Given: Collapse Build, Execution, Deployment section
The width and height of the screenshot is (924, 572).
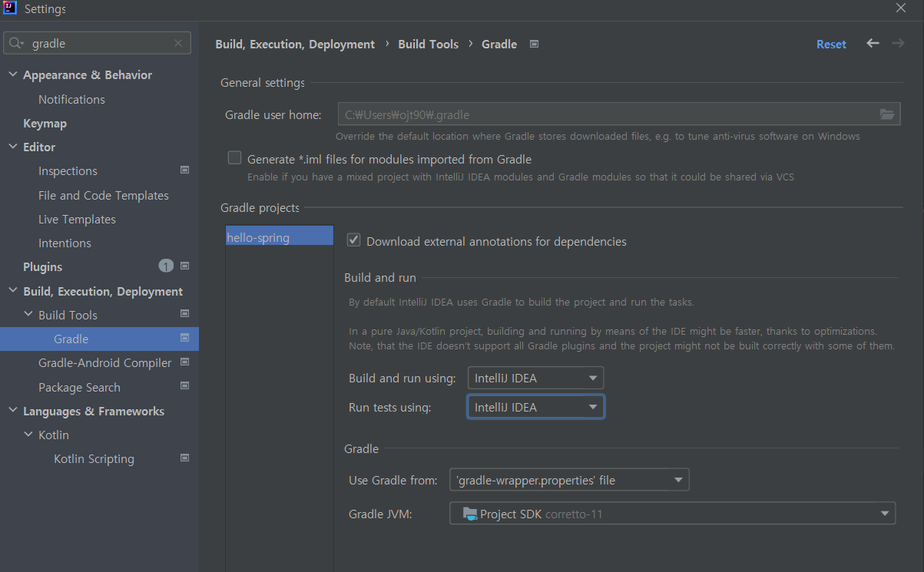Looking at the screenshot, I should click(x=12, y=291).
